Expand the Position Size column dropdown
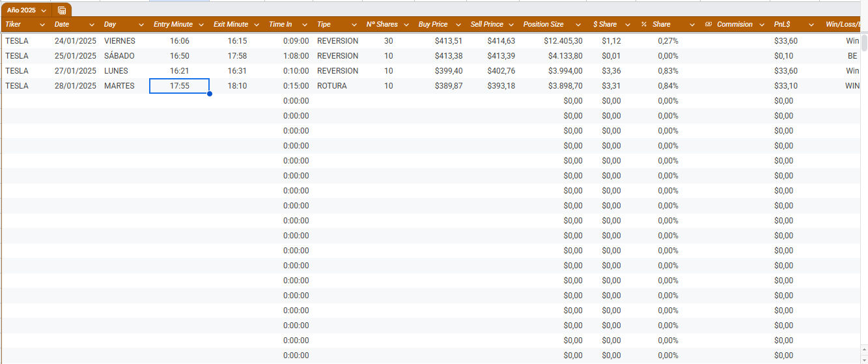Viewport: 868px width, 364px height. pyautogui.click(x=578, y=25)
